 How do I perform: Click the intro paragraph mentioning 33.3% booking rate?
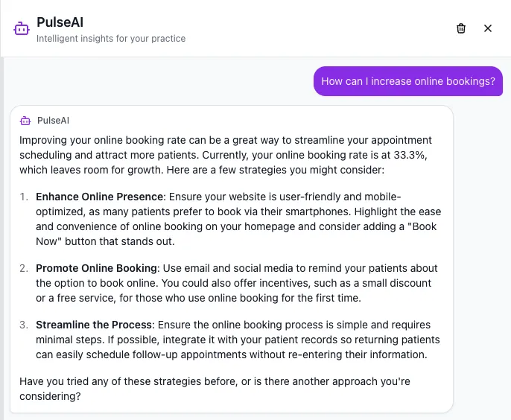225,155
